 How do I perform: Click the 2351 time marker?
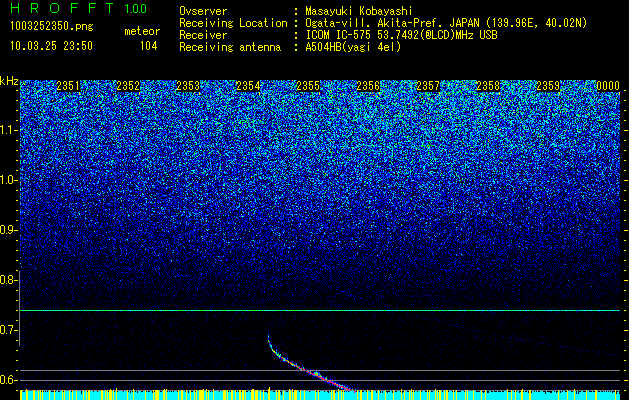tap(68, 86)
